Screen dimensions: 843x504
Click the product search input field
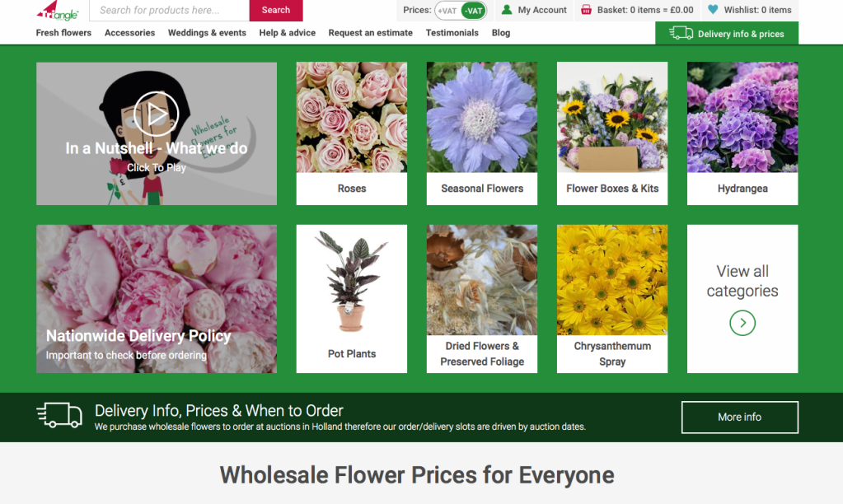tap(170, 10)
